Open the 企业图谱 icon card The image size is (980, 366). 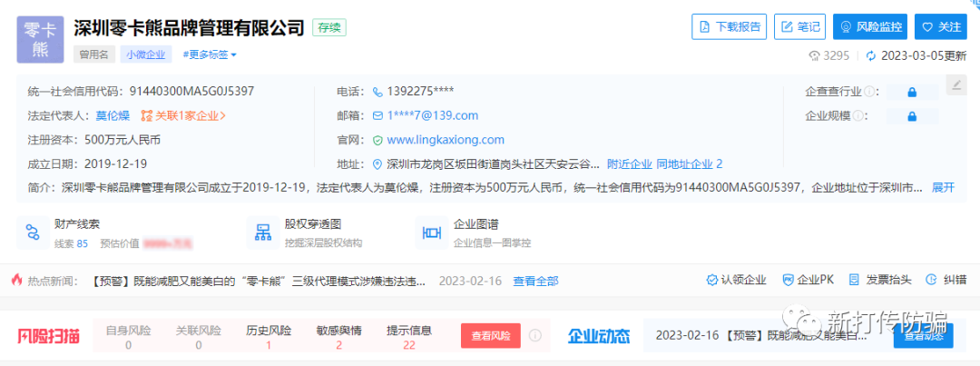(432, 232)
